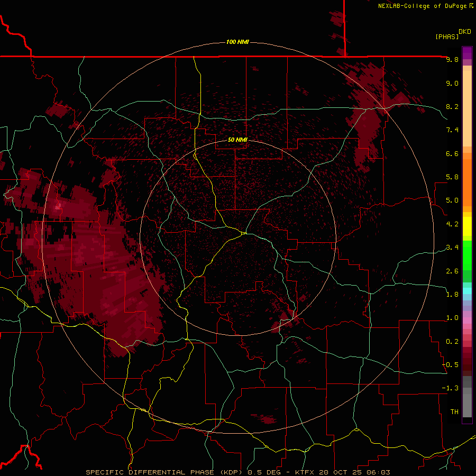This screenshot has height=476, width=476.
Task: Click the purple segment atop the colorbar
Action: (x=467, y=53)
